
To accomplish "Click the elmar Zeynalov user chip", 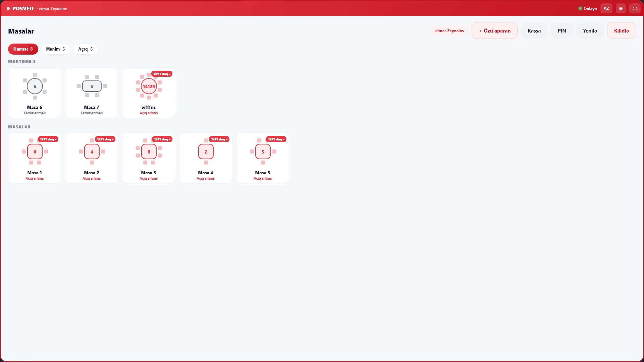I will 449,31.
